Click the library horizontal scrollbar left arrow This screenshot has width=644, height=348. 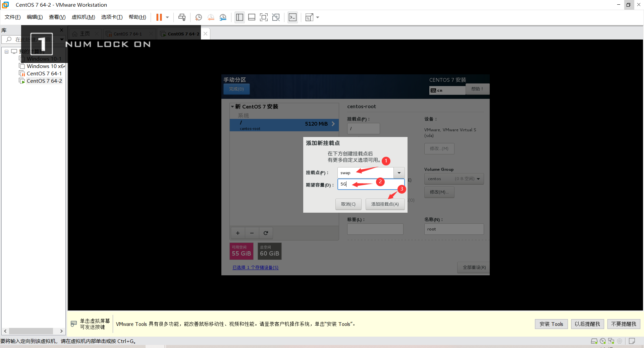[x=5, y=331]
